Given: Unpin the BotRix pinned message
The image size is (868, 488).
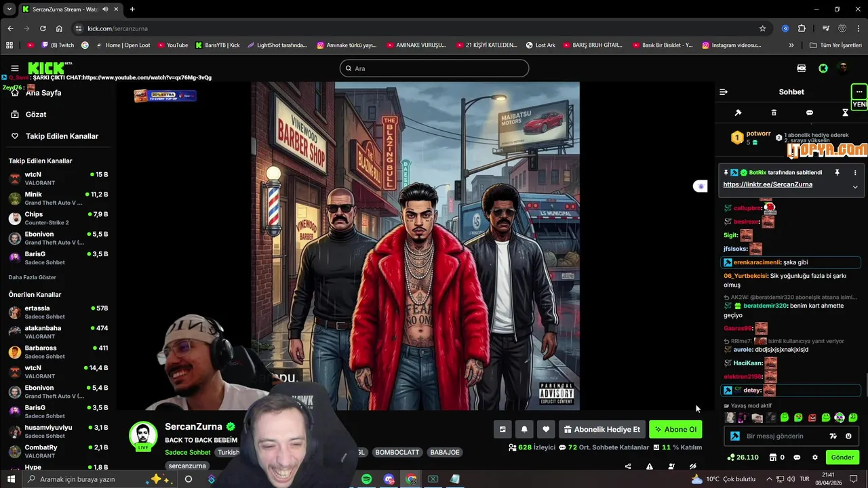Looking at the screenshot, I should 837,173.
